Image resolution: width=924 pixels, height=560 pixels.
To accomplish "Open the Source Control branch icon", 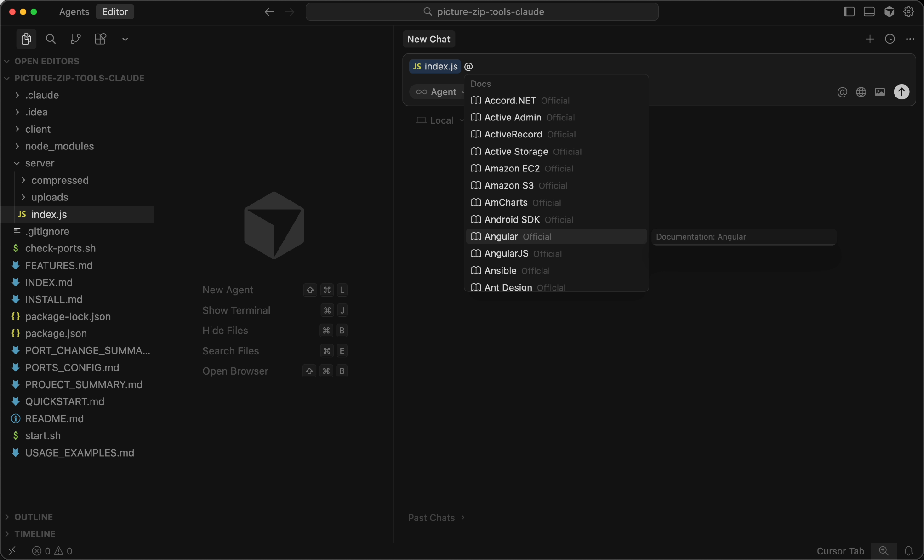I will coord(76,39).
